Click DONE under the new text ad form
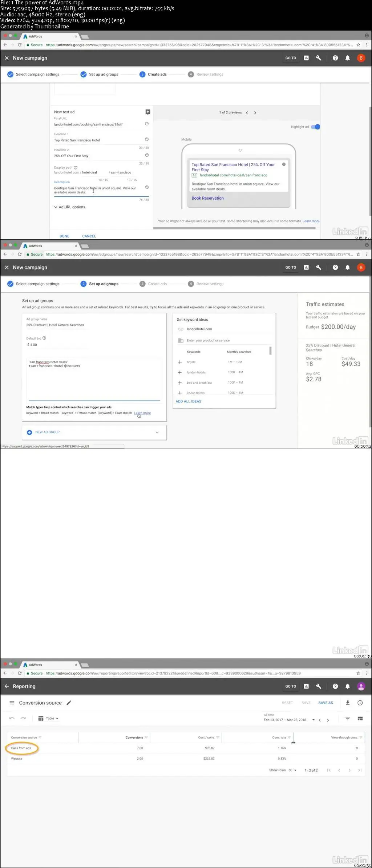372x868 pixels. click(64, 236)
